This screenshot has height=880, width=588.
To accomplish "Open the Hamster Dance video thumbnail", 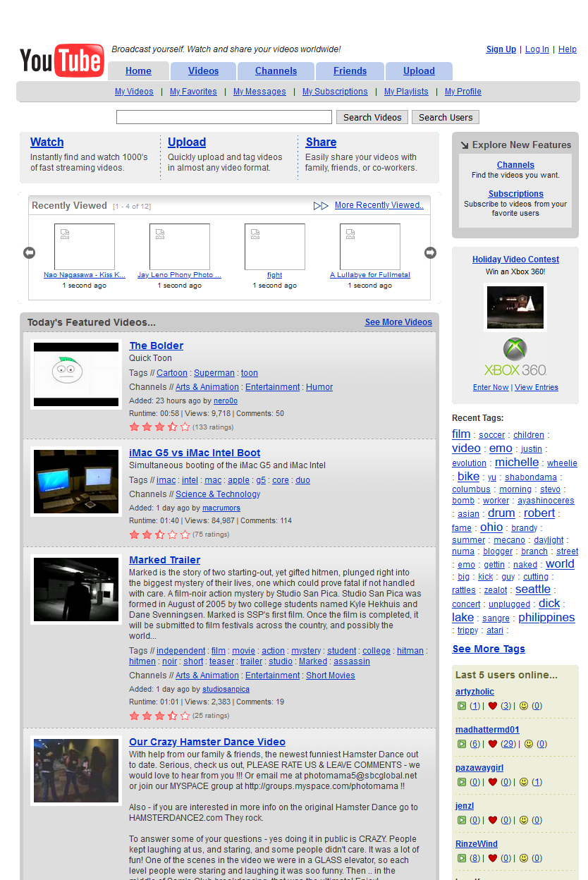I will point(76,769).
